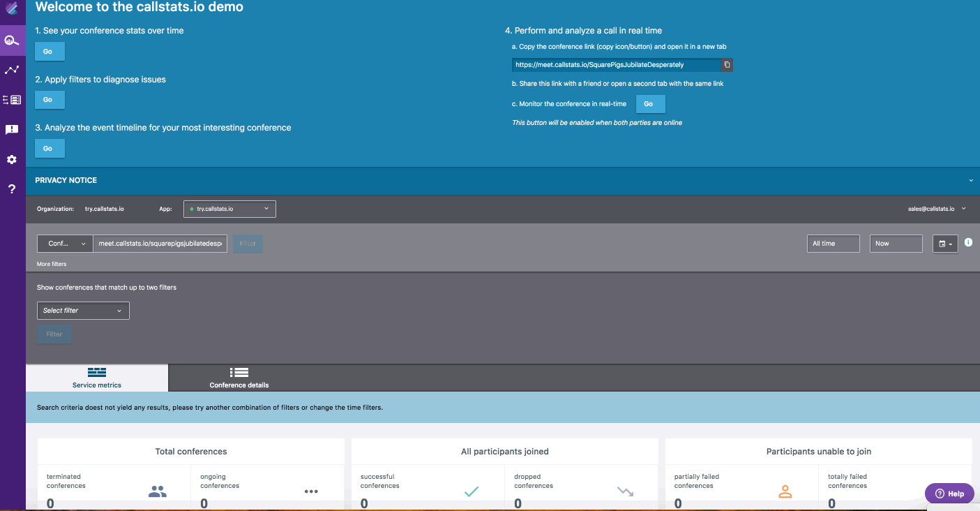Screen dimensions: 980x511
Task: Switch to the Conference details tab
Action: (239, 378)
